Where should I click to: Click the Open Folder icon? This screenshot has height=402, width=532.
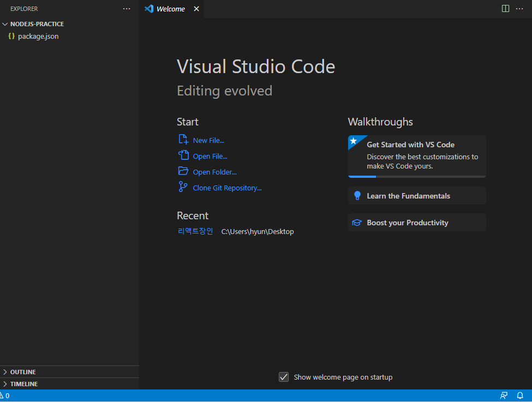click(x=183, y=171)
